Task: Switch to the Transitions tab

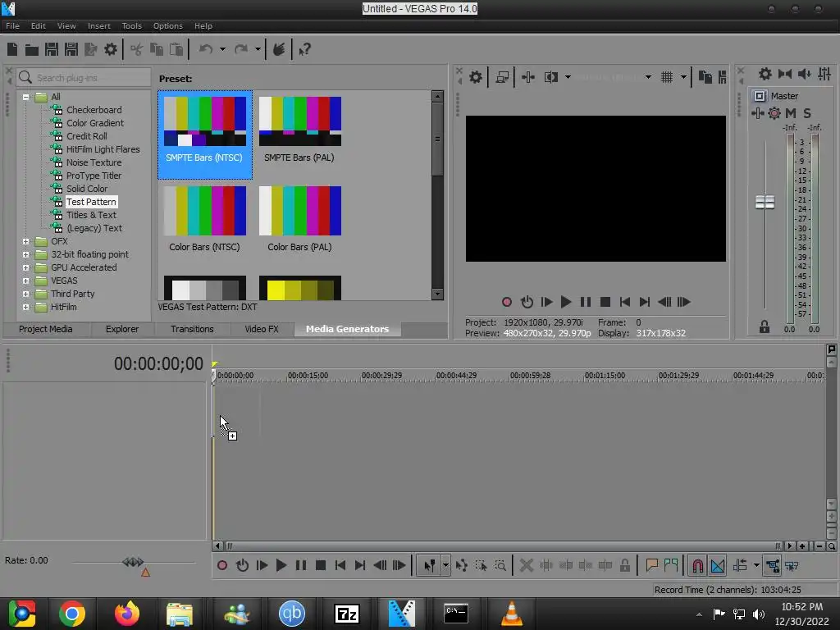Action: point(192,329)
